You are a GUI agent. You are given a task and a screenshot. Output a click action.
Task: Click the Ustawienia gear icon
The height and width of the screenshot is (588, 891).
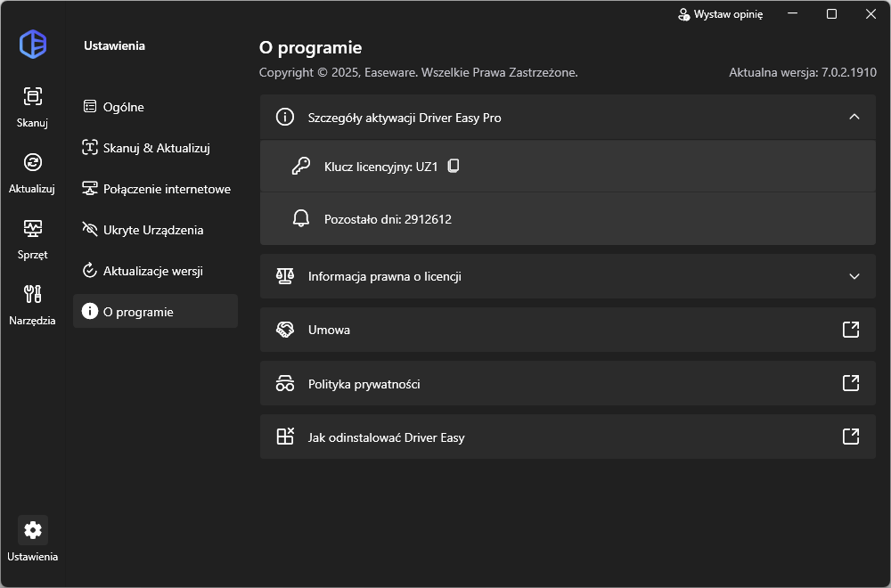point(32,529)
